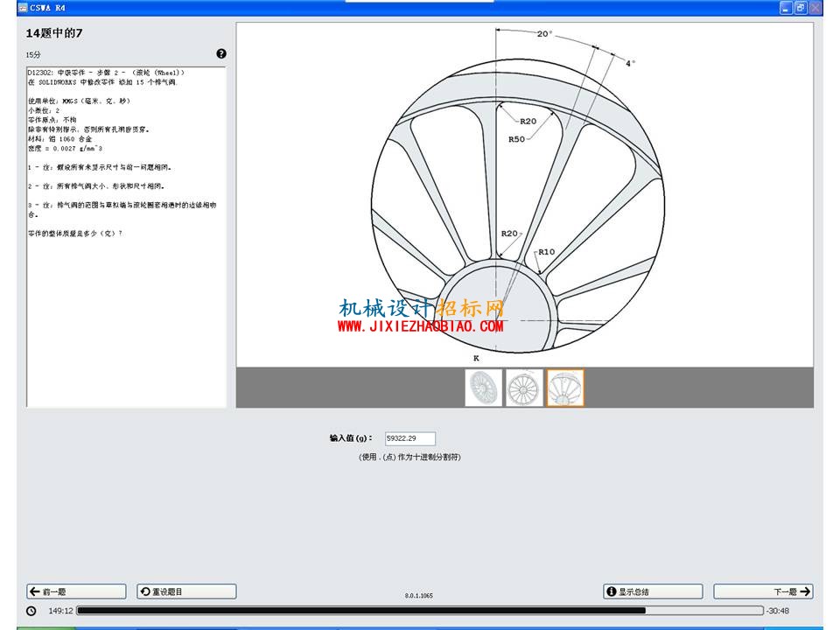Click the CSWA R4 title bar icon
The image size is (840, 630).
(x=23, y=8)
